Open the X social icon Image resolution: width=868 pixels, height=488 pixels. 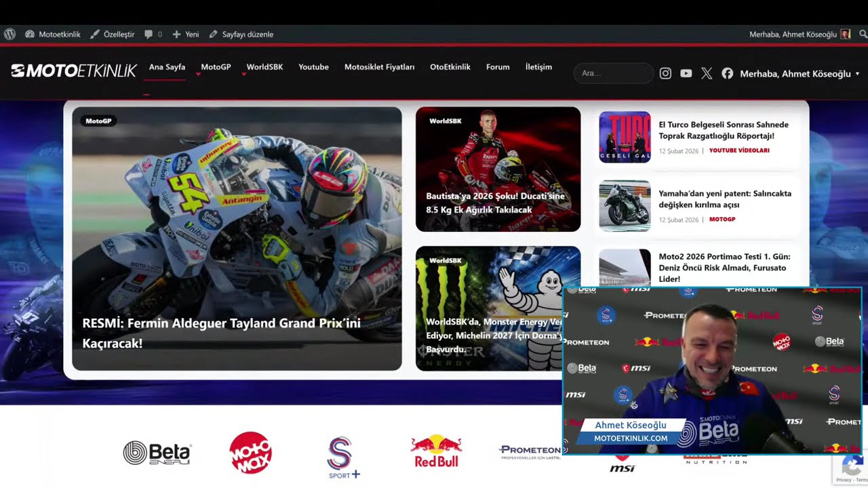tap(707, 73)
